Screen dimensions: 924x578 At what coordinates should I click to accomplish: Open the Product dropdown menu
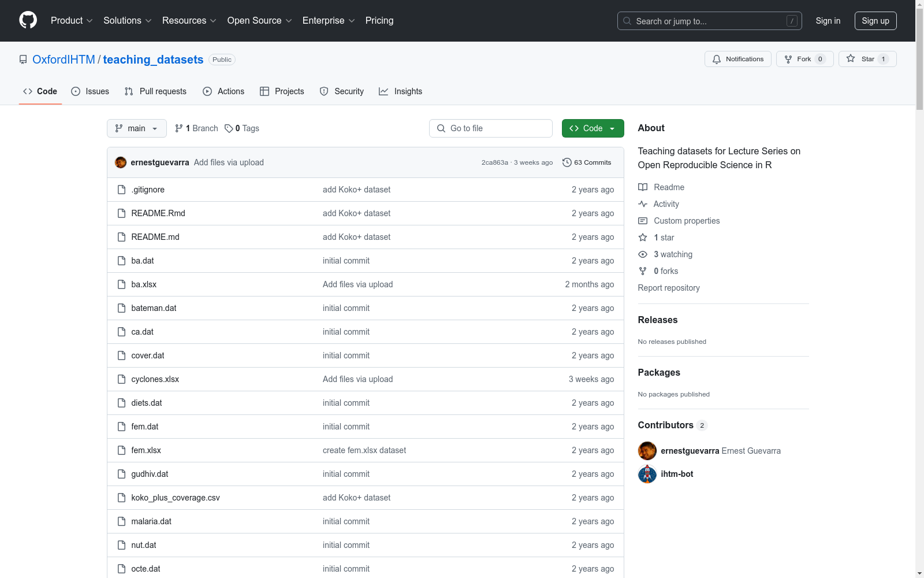pyautogui.click(x=72, y=21)
